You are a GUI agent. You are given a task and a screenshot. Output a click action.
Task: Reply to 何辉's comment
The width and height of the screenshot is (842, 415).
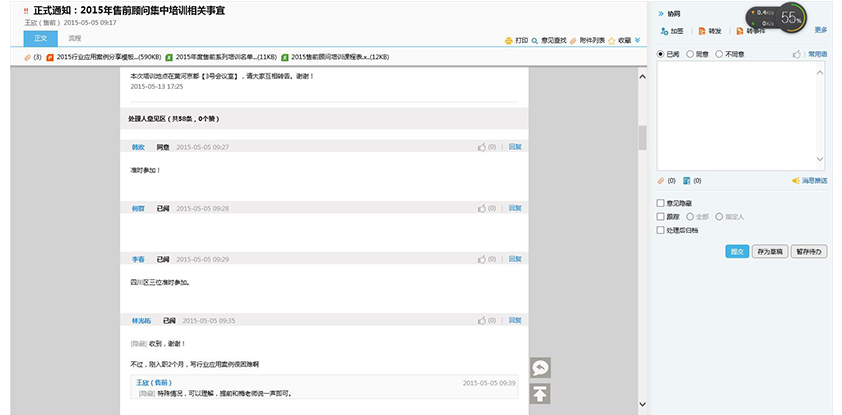515,208
